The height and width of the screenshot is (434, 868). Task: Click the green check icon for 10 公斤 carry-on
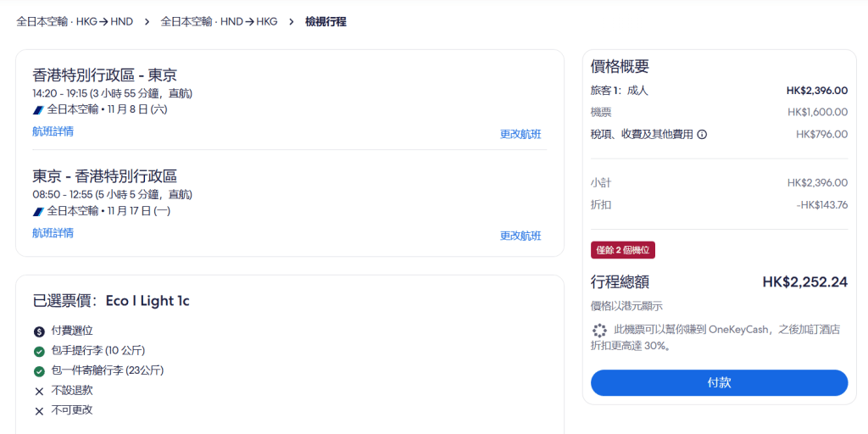[x=39, y=351]
